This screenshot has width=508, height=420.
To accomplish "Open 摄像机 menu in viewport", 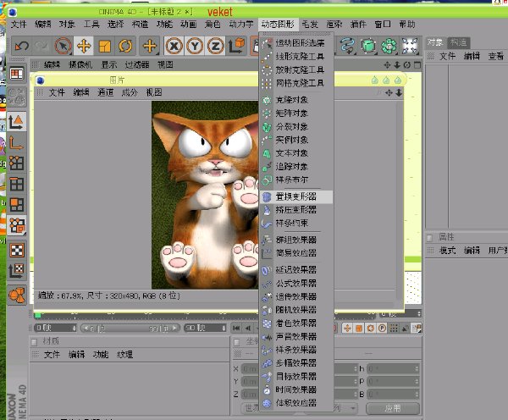I will (x=80, y=65).
